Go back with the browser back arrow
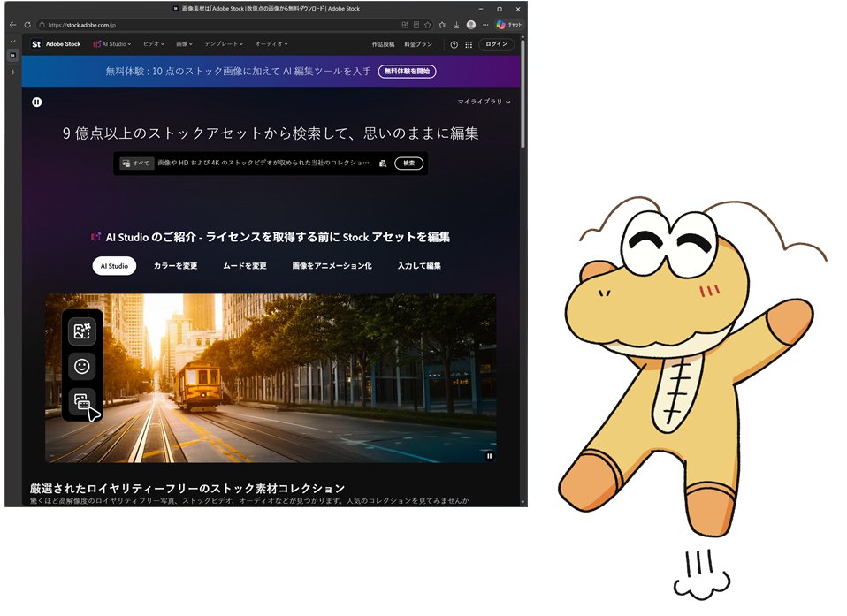Screen dimensions: 847x616 tap(13, 25)
